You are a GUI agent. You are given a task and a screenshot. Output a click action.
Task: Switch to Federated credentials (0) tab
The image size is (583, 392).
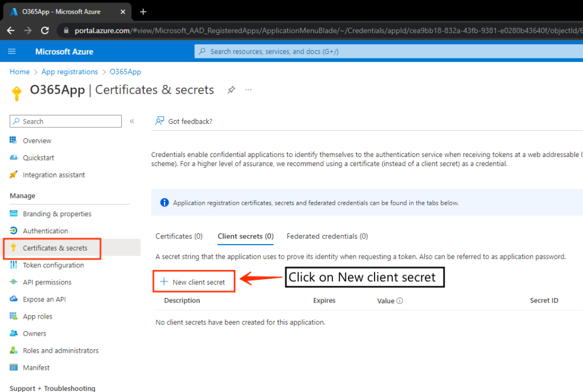click(327, 236)
